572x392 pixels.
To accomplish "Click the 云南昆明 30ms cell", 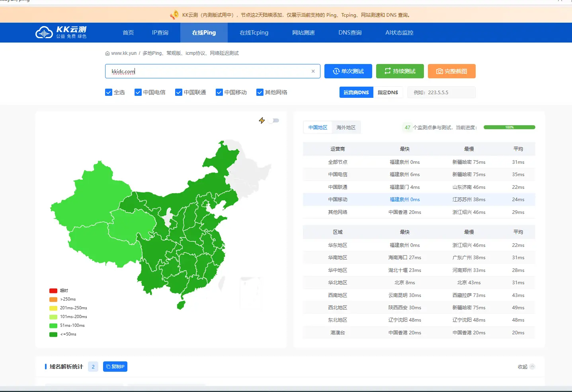I will [405, 295].
